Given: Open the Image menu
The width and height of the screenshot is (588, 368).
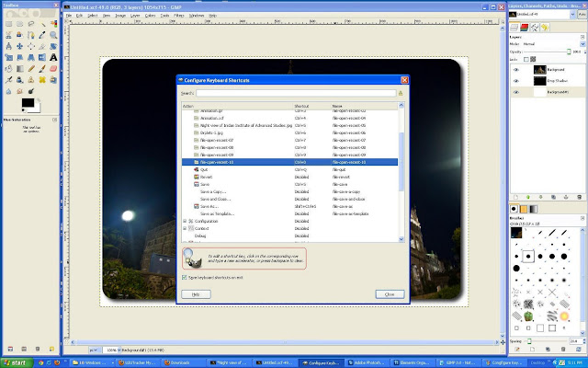Looking at the screenshot, I should [x=120, y=16].
